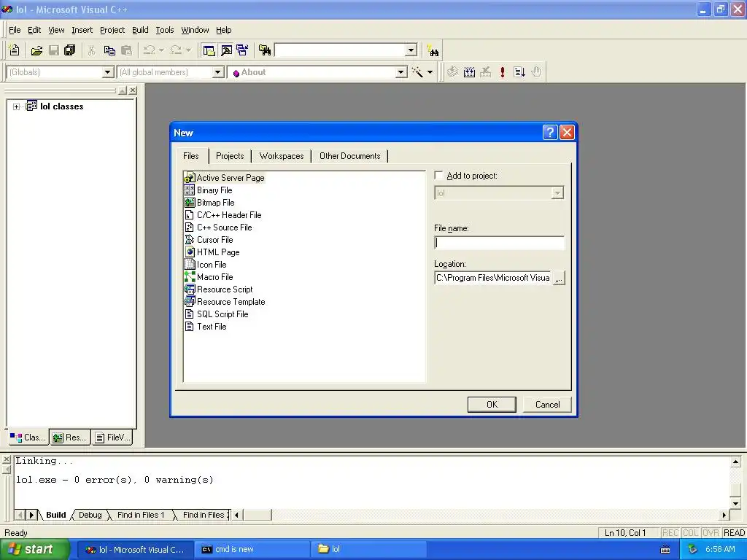Click the Save toolbar icon

pyautogui.click(x=54, y=50)
